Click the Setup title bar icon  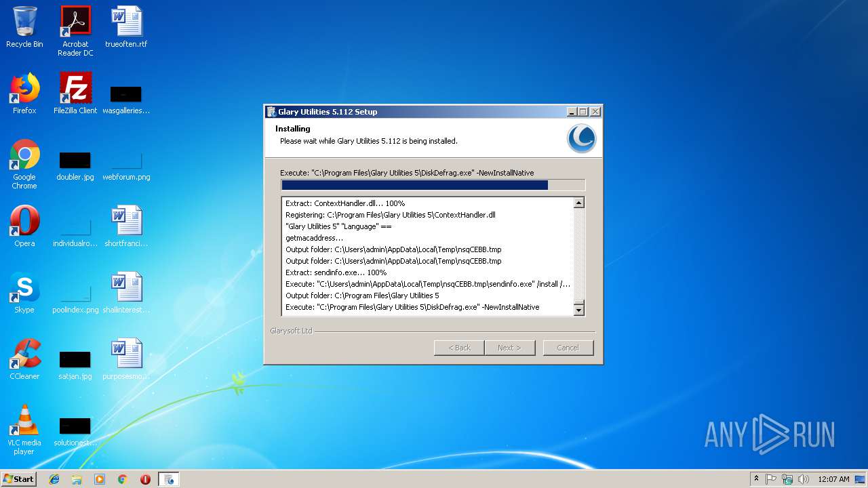point(271,112)
